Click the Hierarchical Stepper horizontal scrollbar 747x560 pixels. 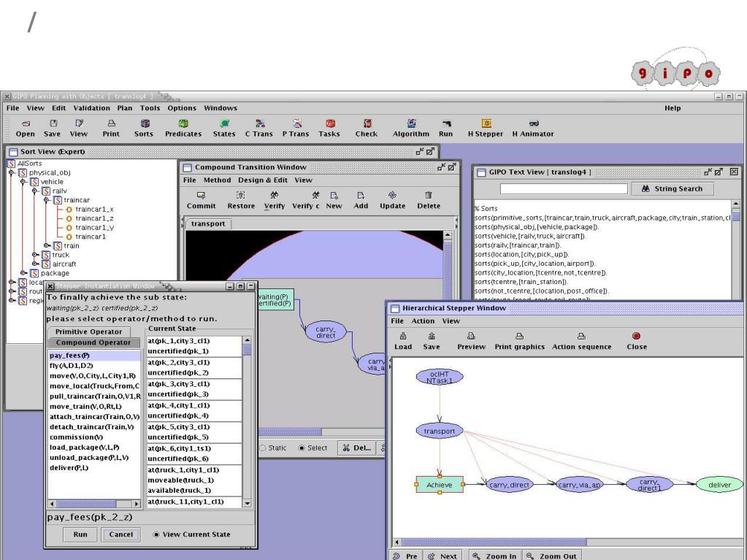tap(568, 542)
